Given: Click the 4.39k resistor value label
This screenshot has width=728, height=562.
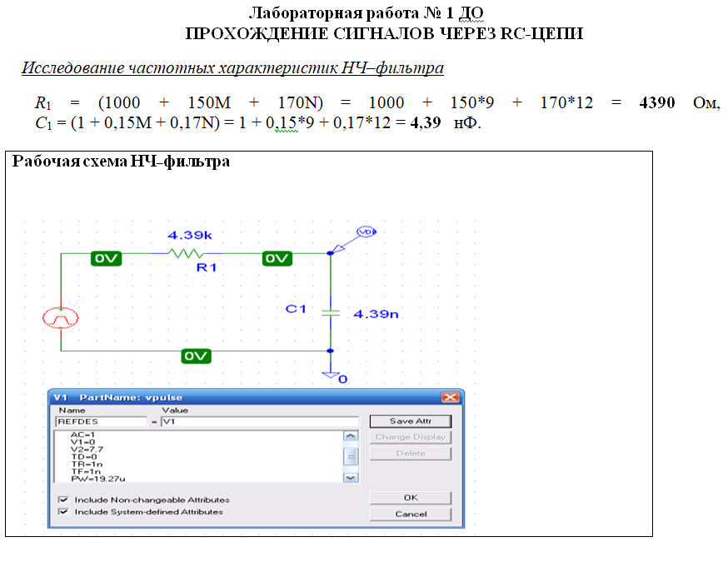Looking at the screenshot, I should click(x=190, y=236).
